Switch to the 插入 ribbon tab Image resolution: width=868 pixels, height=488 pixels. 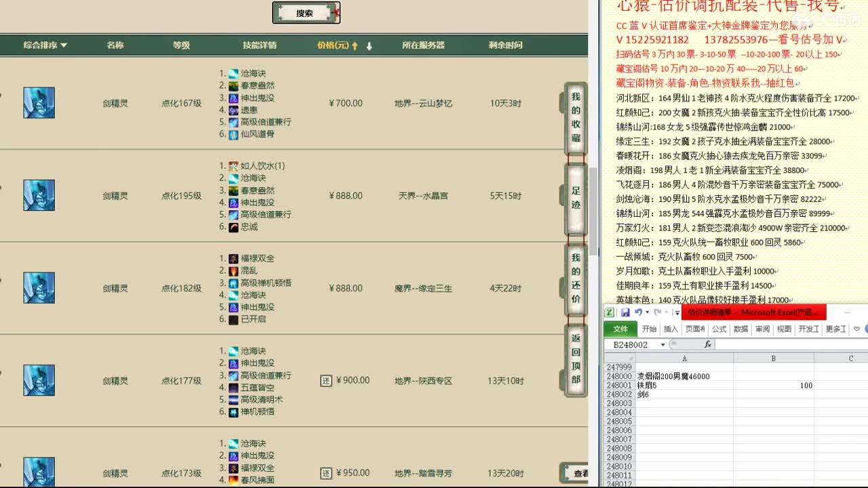[671, 329]
